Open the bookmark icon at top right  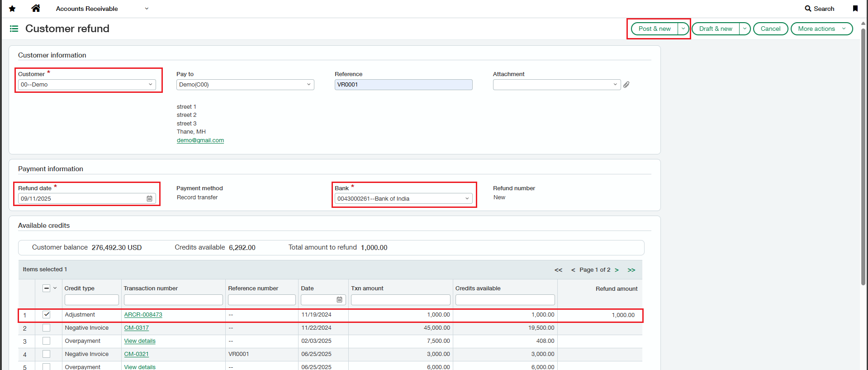click(x=855, y=9)
